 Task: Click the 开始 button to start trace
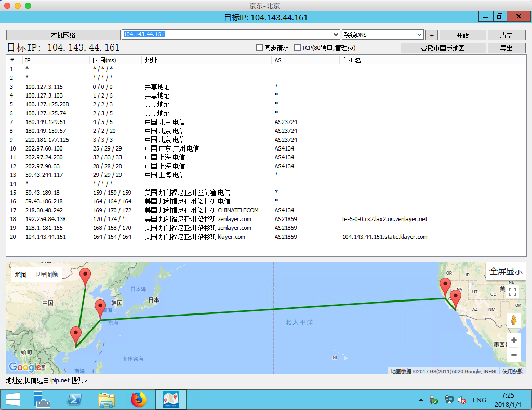pos(462,35)
